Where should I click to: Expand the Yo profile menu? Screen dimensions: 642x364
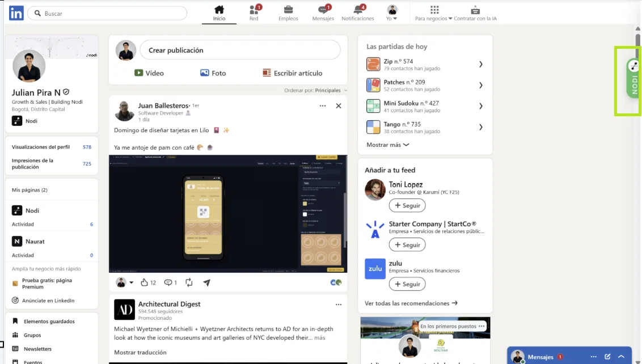click(392, 13)
